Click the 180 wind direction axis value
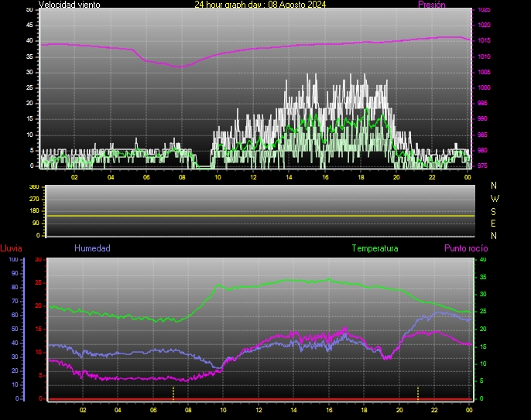Screen dimensions: 531x420 (34, 211)
